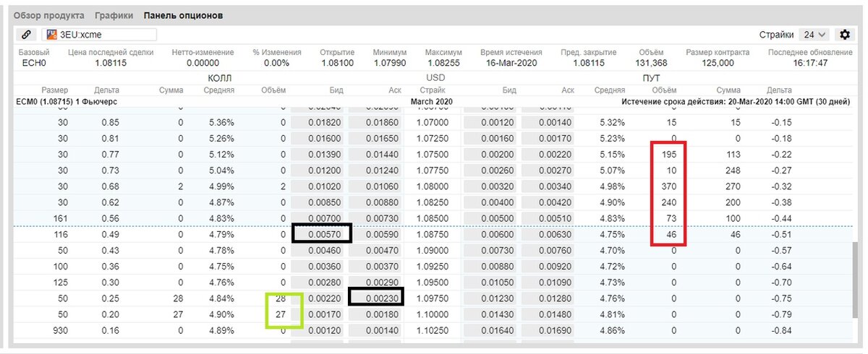Viewport: 868px width, 354px height.
Task: Click the Объём 131,368 value
Action: point(652,63)
